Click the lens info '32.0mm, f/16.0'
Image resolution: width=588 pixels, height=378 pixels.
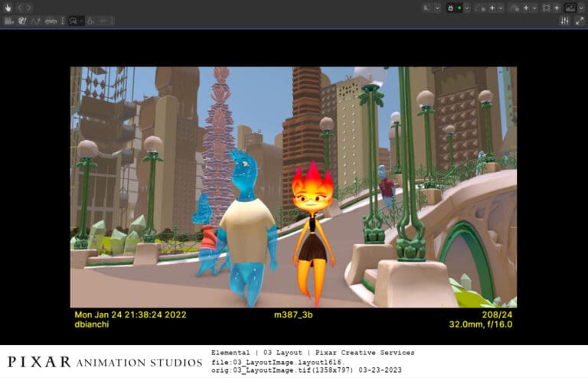coord(481,324)
